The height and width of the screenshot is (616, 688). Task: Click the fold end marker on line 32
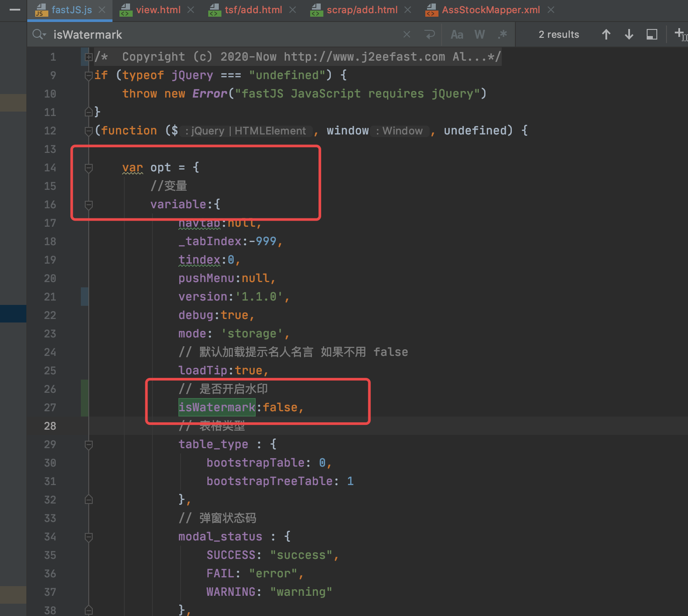pos(89,500)
